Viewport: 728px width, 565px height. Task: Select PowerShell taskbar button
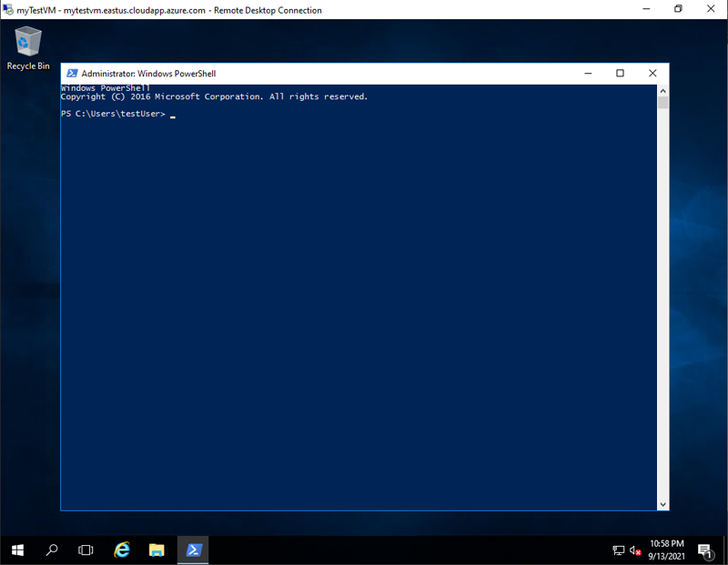pyautogui.click(x=193, y=550)
